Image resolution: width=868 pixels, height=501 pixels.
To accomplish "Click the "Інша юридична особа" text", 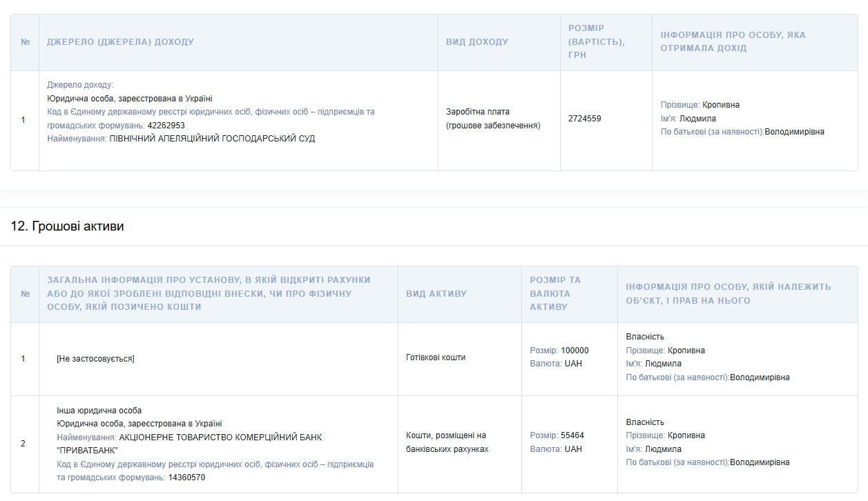I will (99, 411).
